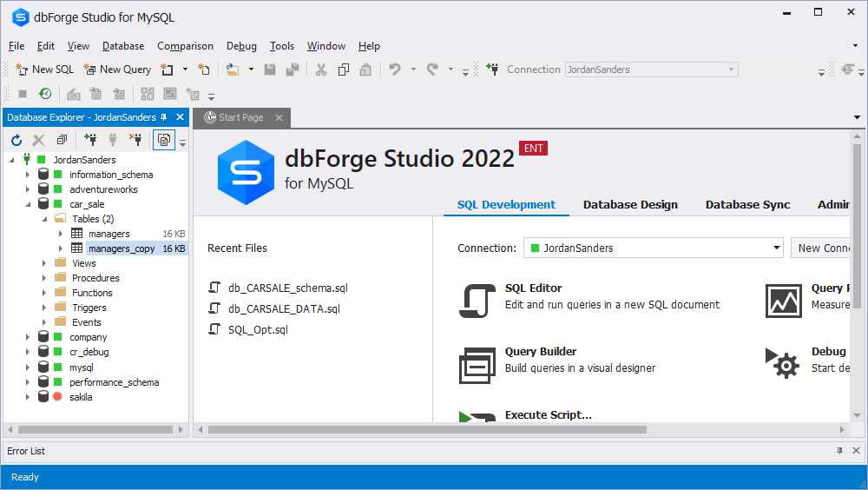Switch to the Database Design tab
The image size is (868, 490).
click(x=630, y=204)
